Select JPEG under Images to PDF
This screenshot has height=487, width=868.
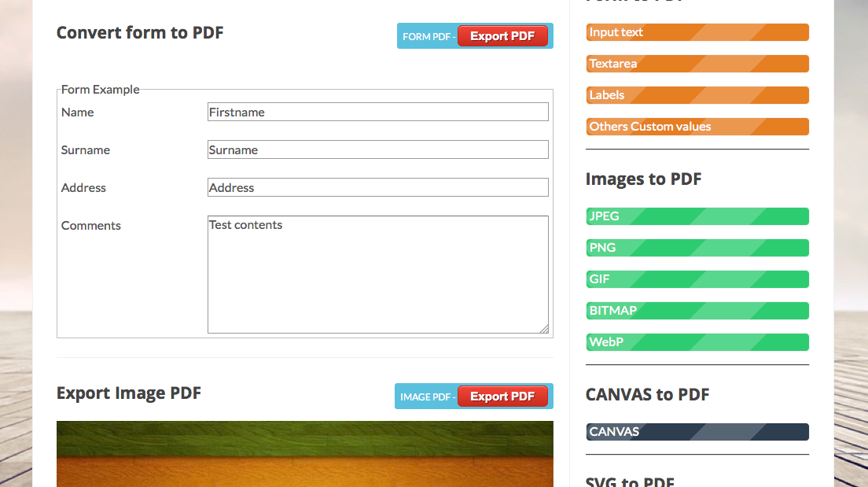click(697, 216)
